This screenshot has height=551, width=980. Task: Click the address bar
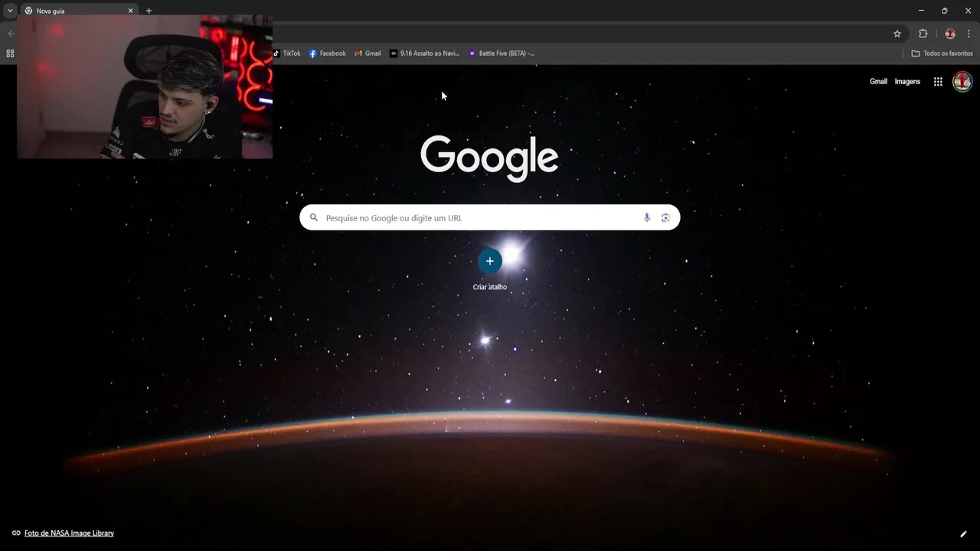582,34
